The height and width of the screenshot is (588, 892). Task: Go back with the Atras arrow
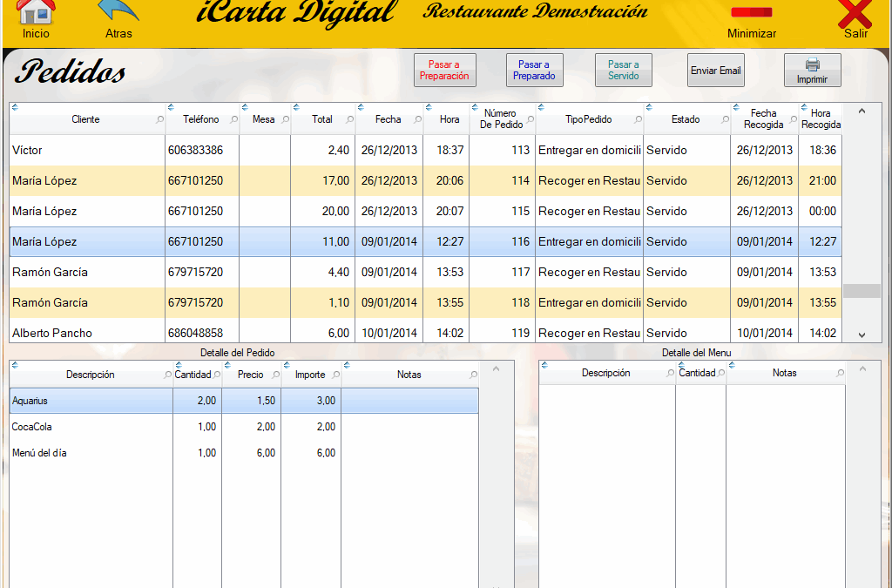pyautogui.click(x=118, y=18)
